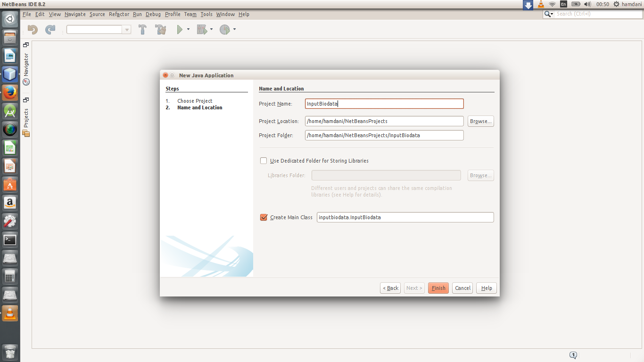The width and height of the screenshot is (644, 362).
Task: Click the NetBeans cube dock icon
Action: pos(10,74)
